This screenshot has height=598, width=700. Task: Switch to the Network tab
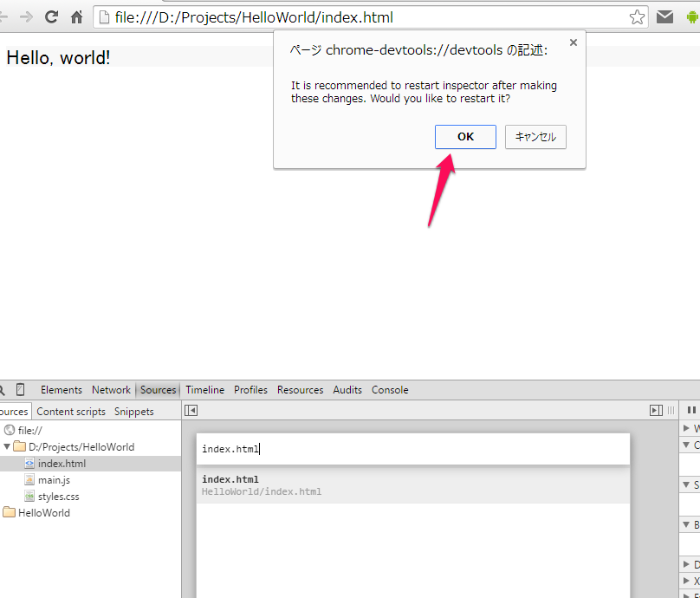pos(111,390)
